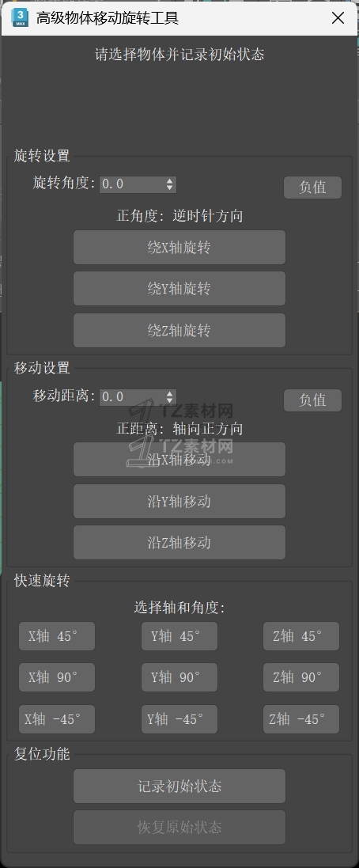Screen dimensions: 359x868
Task: Click the rotation angle spinner arrows
Action: pyautogui.click(x=170, y=184)
